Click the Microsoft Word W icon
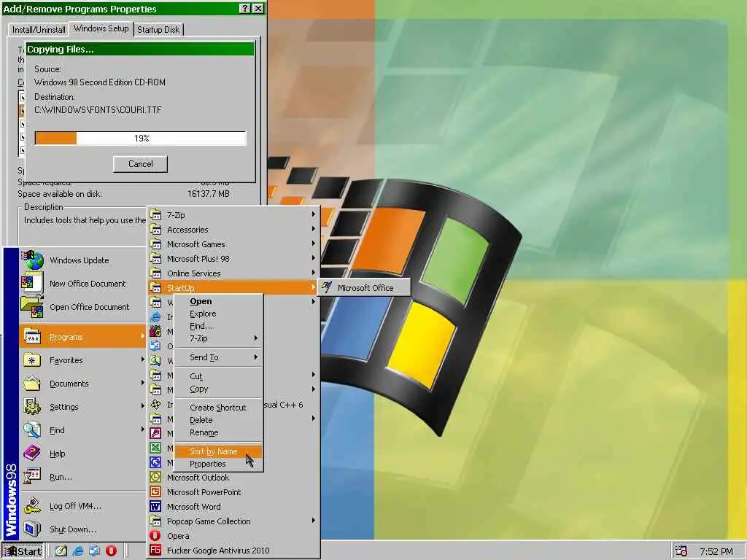747x560 pixels. (x=155, y=507)
